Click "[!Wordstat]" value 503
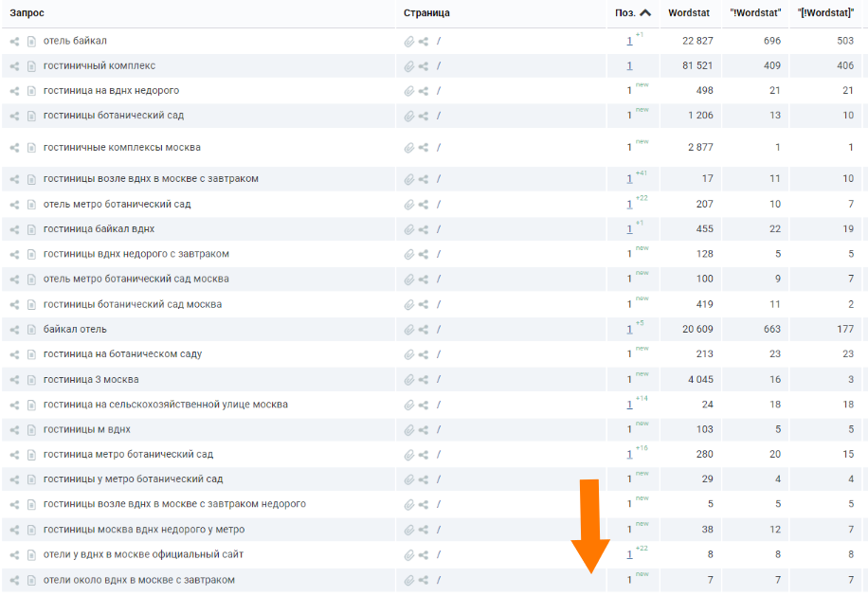868x596 pixels. (x=845, y=41)
